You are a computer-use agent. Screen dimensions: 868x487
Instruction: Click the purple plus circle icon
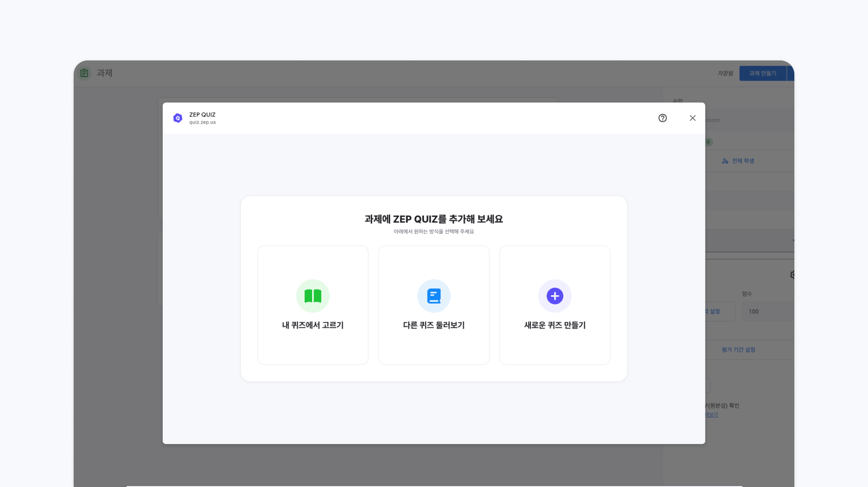[555, 296]
